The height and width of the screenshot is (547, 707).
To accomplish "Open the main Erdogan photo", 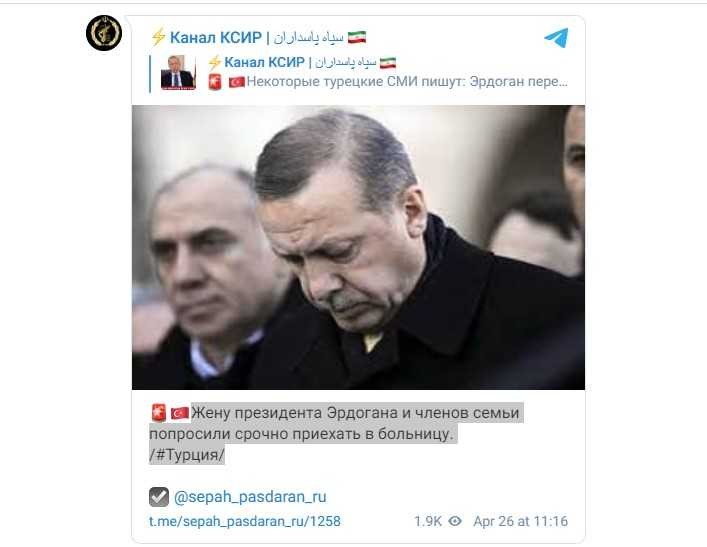I will point(358,247).
